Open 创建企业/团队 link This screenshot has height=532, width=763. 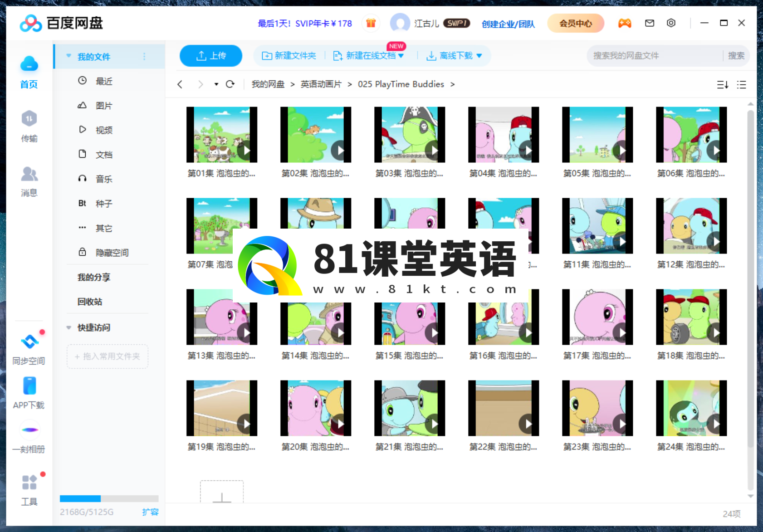point(508,24)
